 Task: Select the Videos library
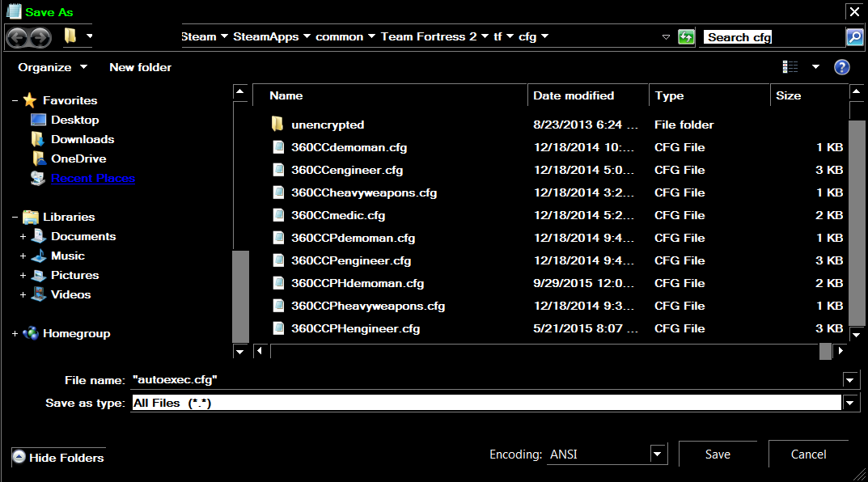(71, 294)
